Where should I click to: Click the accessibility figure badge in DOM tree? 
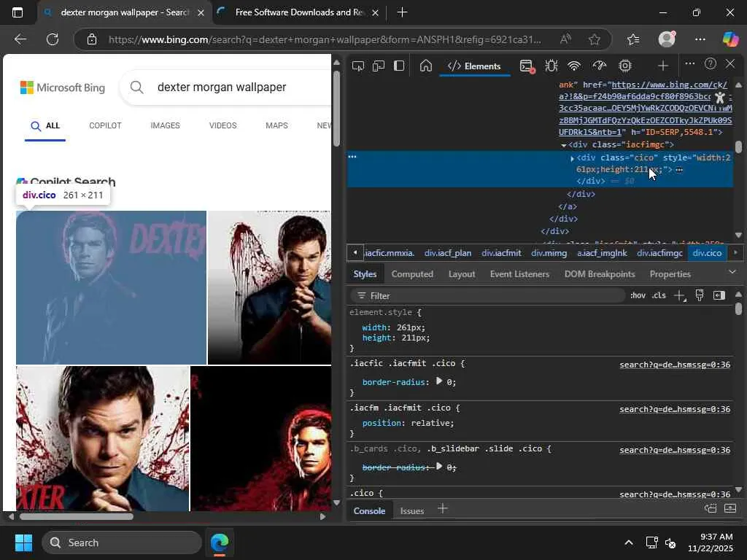pyautogui.click(x=720, y=98)
